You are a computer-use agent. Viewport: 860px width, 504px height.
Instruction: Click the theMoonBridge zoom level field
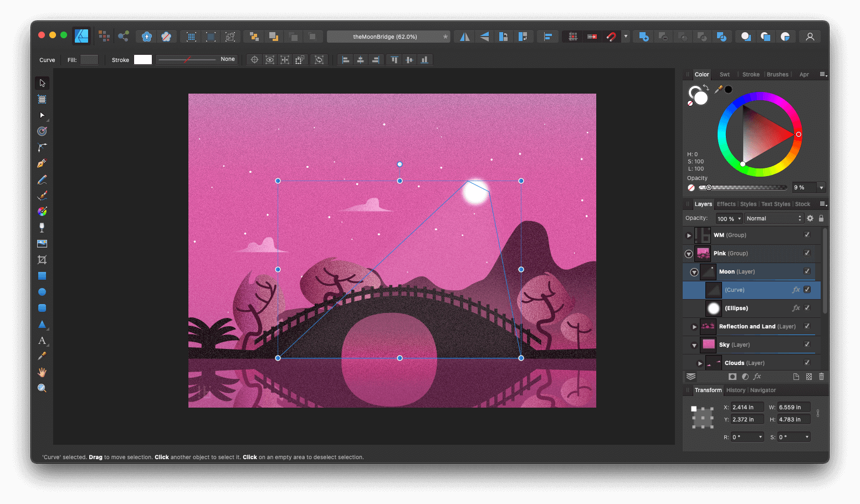pos(388,36)
